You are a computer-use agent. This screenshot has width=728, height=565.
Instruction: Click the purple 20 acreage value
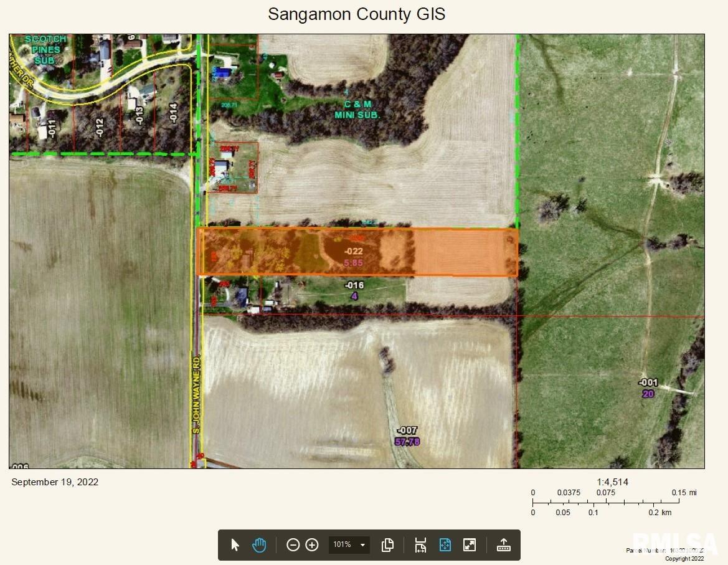coord(648,394)
